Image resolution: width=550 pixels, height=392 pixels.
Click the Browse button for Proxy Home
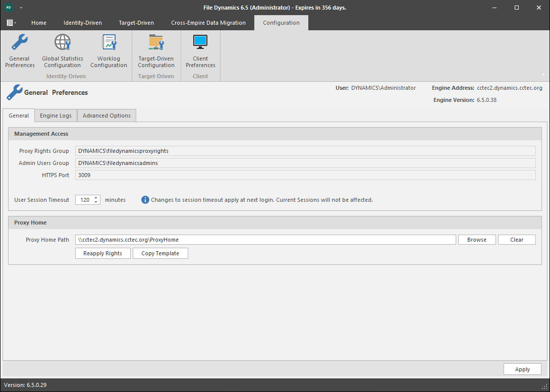tap(477, 240)
